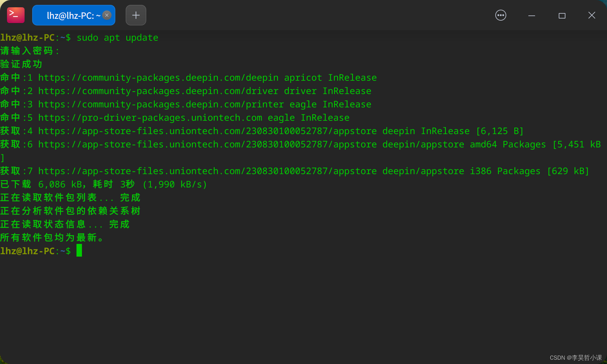The height and width of the screenshot is (364, 607).
Task: Click the deepin apricot InRelease URL line
Action: click(x=188, y=78)
